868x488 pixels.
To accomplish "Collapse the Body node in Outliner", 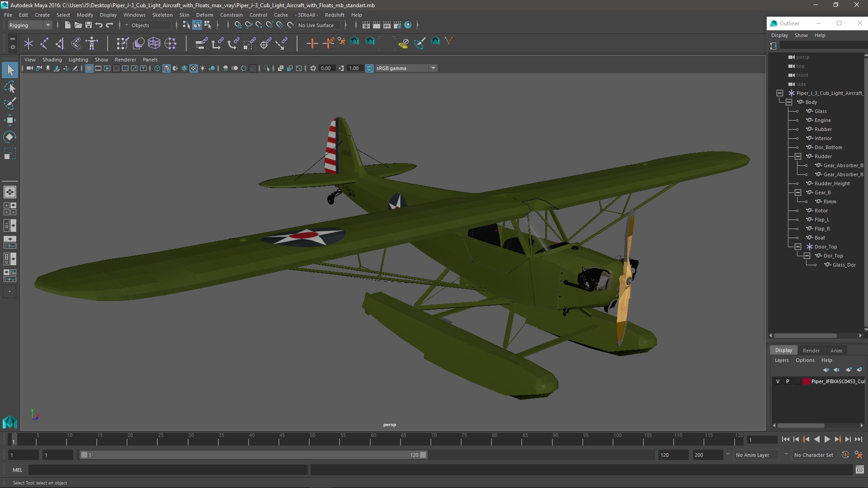I will click(x=789, y=102).
